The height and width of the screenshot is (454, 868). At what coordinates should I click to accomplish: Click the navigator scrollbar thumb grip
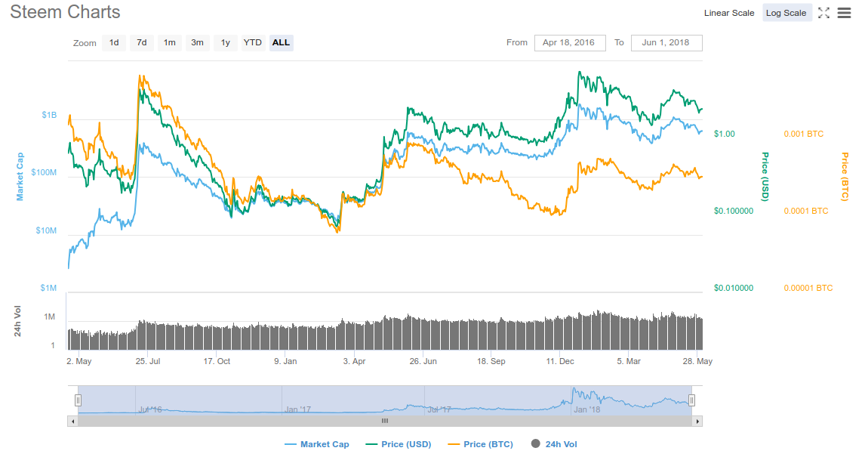click(x=385, y=422)
